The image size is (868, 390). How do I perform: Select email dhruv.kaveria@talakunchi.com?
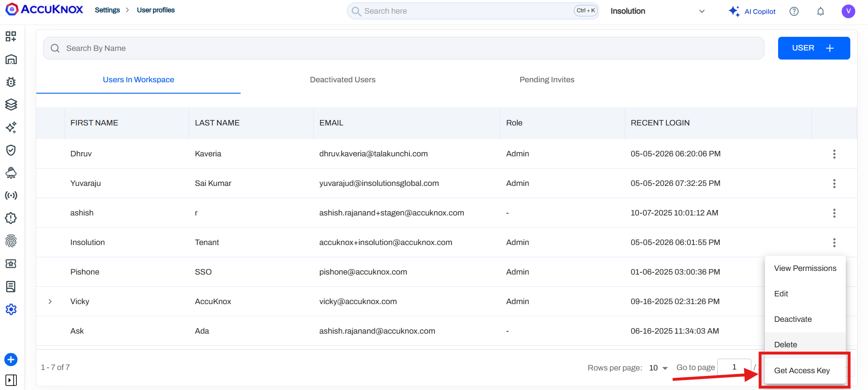pos(373,154)
